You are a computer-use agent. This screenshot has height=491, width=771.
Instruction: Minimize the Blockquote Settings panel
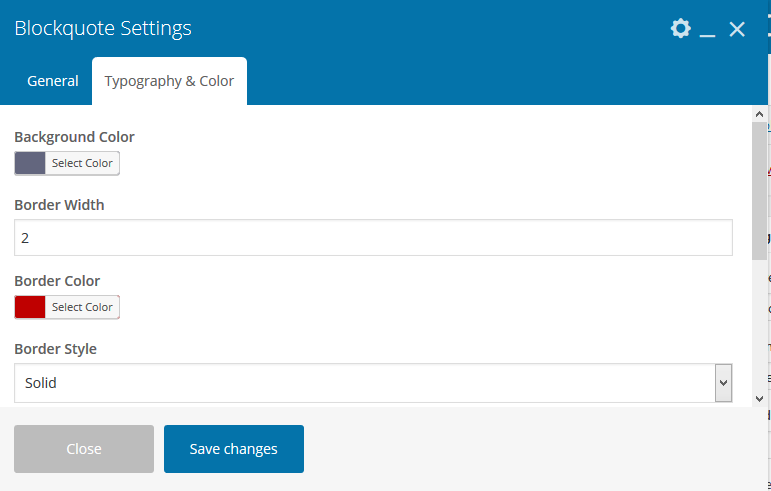708,30
